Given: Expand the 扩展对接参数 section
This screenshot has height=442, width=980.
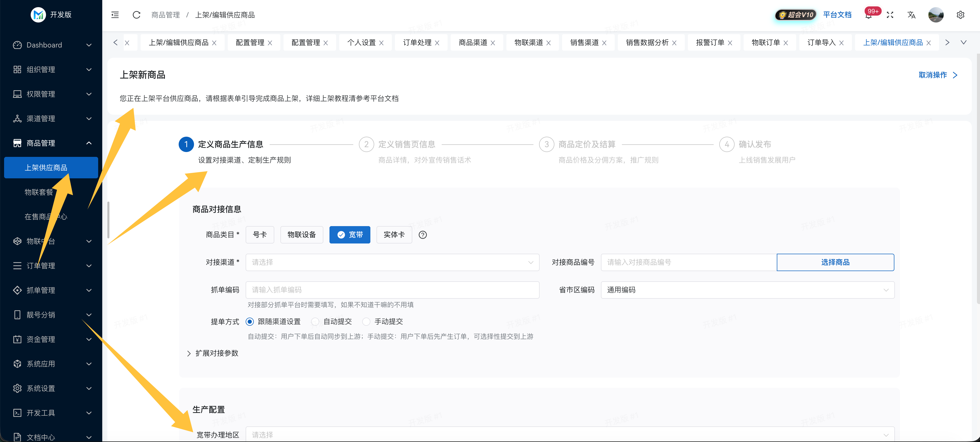Looking at the screenshot, I should coord(213,353).
